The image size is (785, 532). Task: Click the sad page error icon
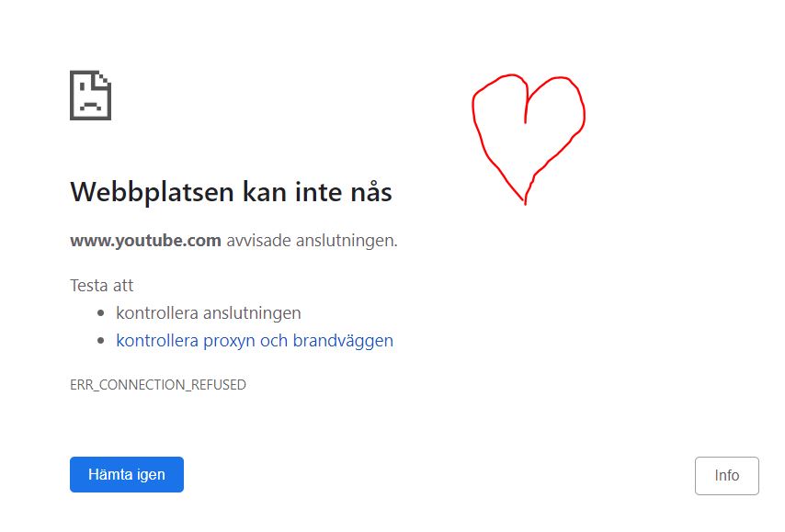(x=91, y=95)
